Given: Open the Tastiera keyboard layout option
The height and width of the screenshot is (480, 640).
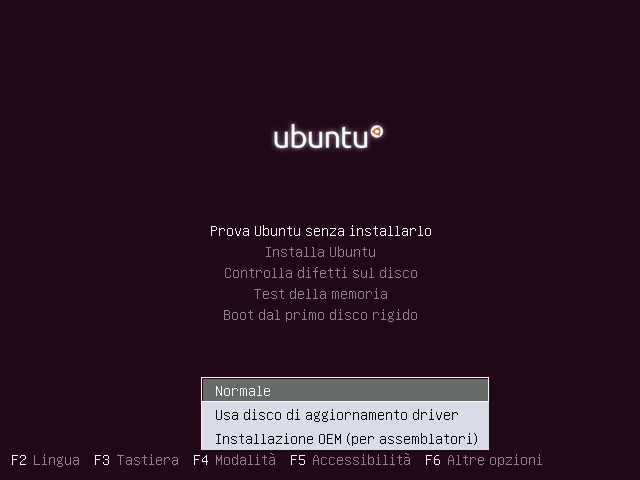Looking at the screenshot, I should tap(148, 460).
